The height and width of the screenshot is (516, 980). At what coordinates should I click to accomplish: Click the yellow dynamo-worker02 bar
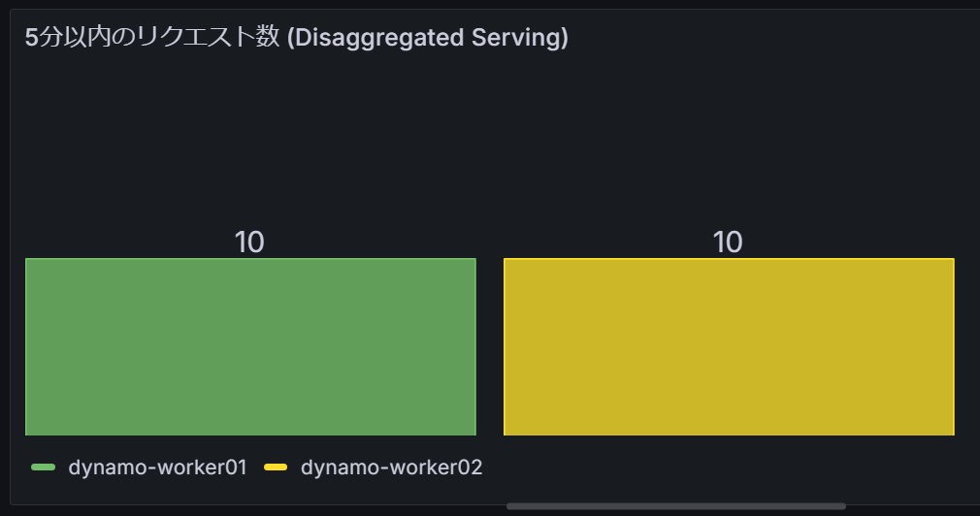(729, 346)
